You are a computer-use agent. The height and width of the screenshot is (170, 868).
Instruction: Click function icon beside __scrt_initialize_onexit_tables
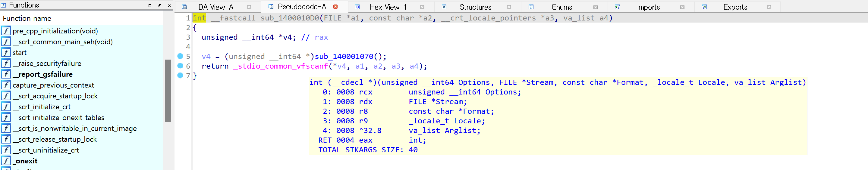tap(6, 117)
